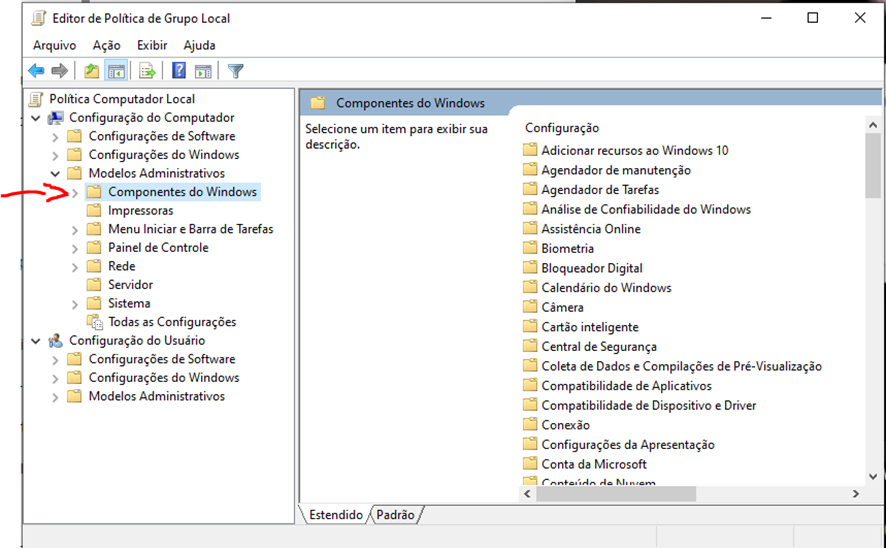Expand the Componentes do Windows tree node

click(x=75, y=193)
